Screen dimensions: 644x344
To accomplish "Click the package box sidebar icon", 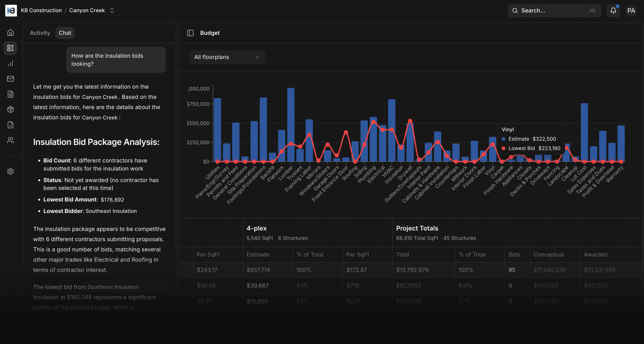I will 10,109.
